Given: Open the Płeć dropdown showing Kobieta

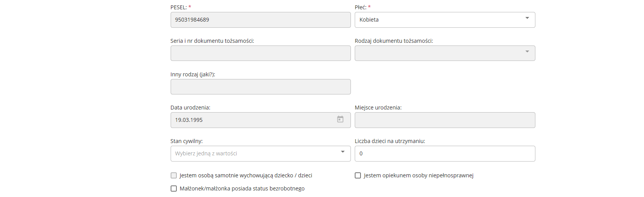Looking at the screenshot, I should point(445,20).
